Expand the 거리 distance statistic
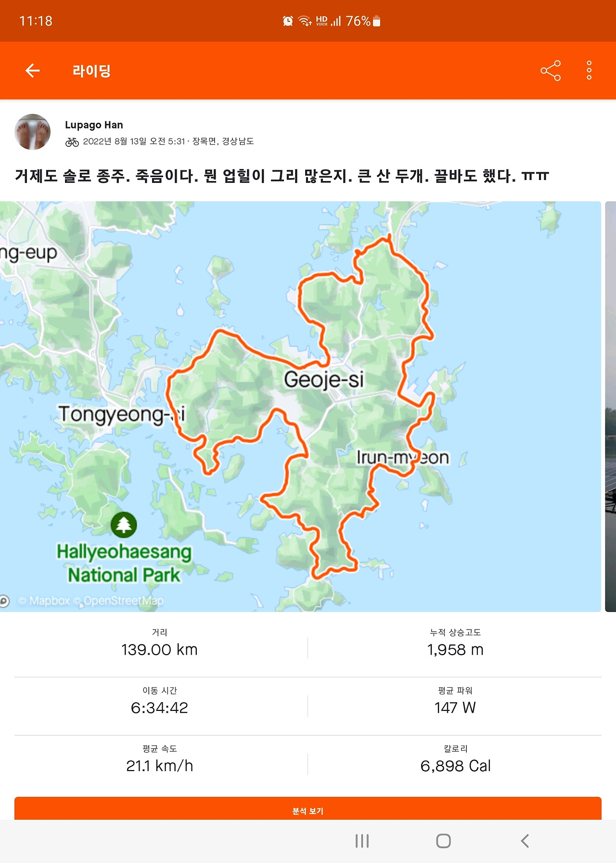616x863 pixels. coord(160,644)
